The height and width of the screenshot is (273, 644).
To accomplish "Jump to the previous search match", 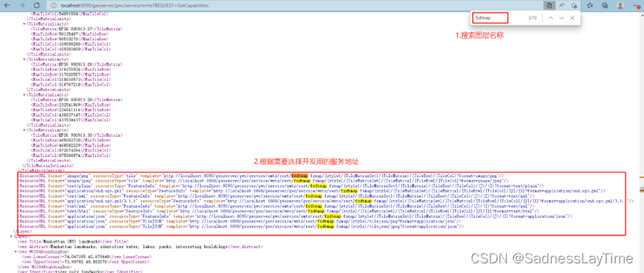I will point(551,18).
